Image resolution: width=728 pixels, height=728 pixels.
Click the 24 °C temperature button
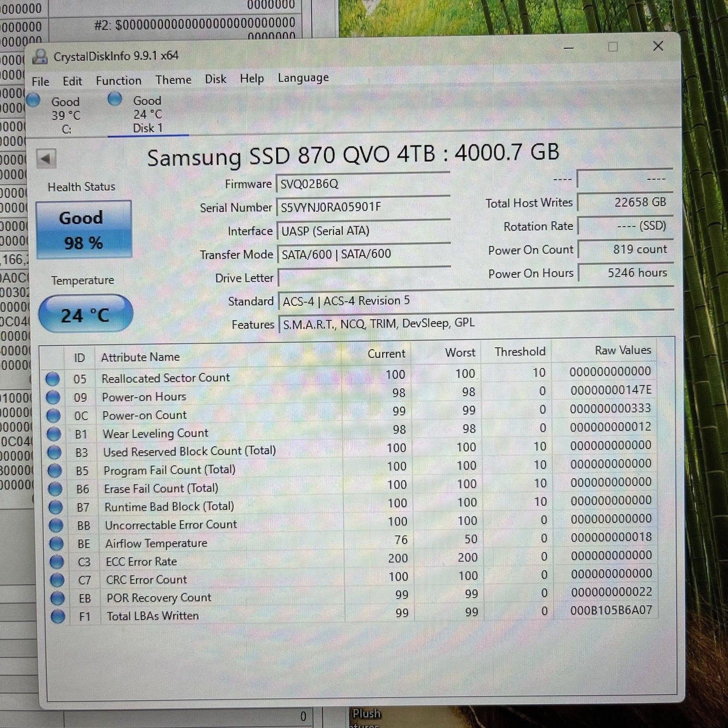coord(86,314)
